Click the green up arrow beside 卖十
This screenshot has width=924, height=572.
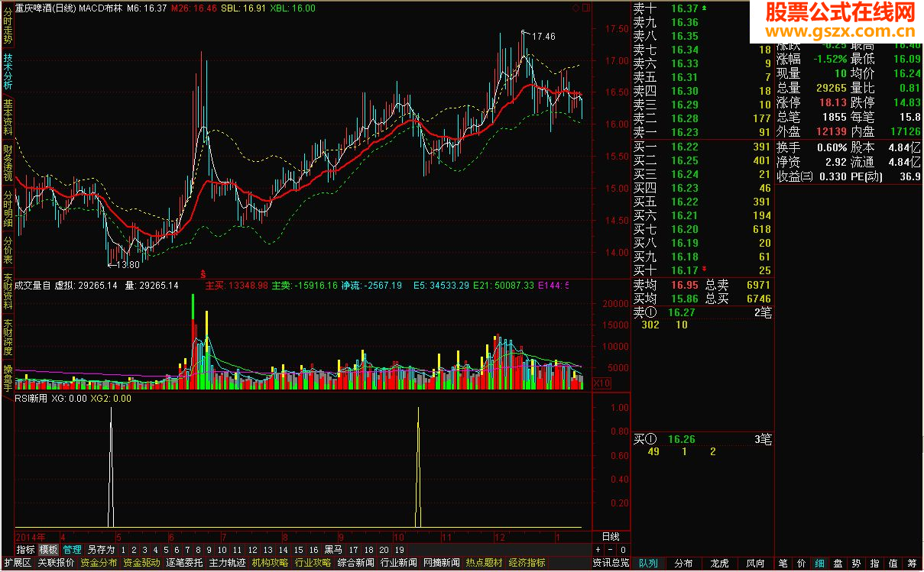(x=705, y=8)
